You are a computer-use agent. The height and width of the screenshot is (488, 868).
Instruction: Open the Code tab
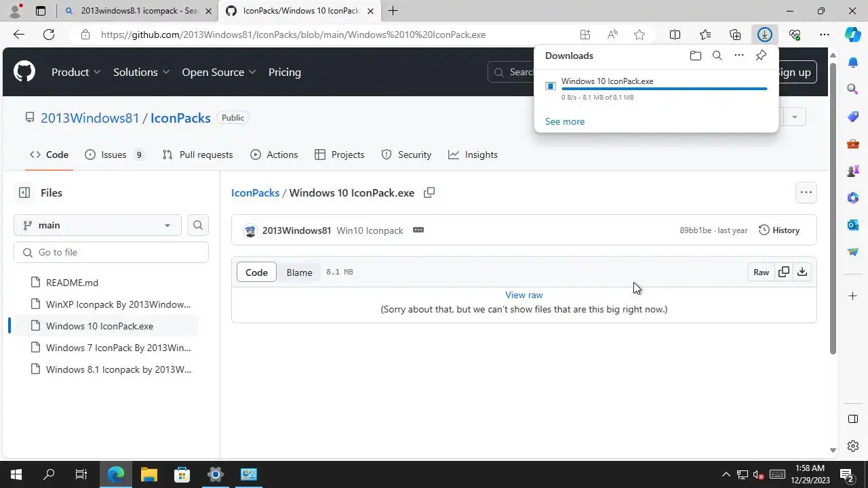(49, 155)
